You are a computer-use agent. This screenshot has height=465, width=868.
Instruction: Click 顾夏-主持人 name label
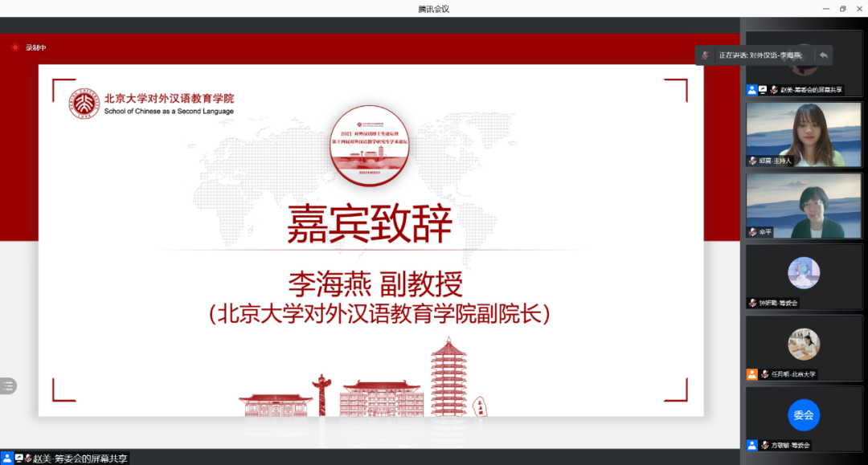click(776, 161)
